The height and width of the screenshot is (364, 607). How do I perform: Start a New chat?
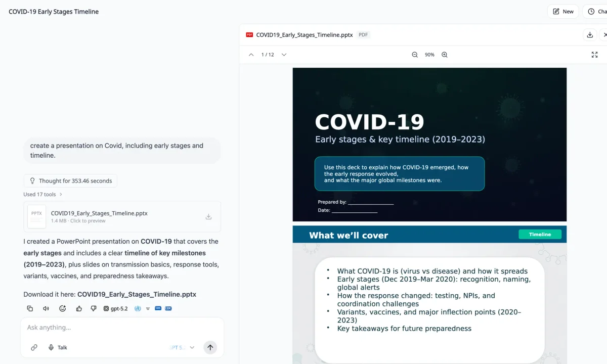coord(562,11)
